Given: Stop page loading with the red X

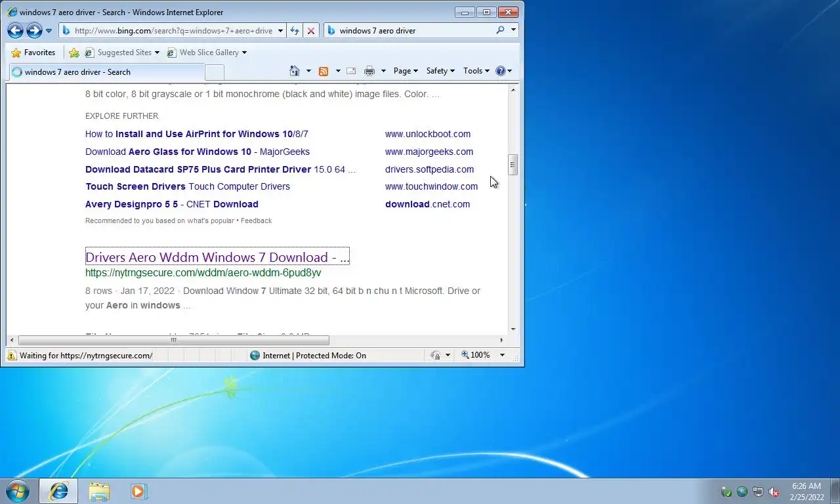Looking at the screenshot, I should click(311, 30).
